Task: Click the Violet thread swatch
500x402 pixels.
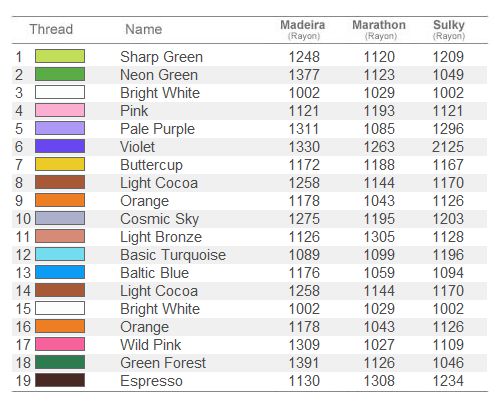Action: pyautogui.click(x=60, y=146)
